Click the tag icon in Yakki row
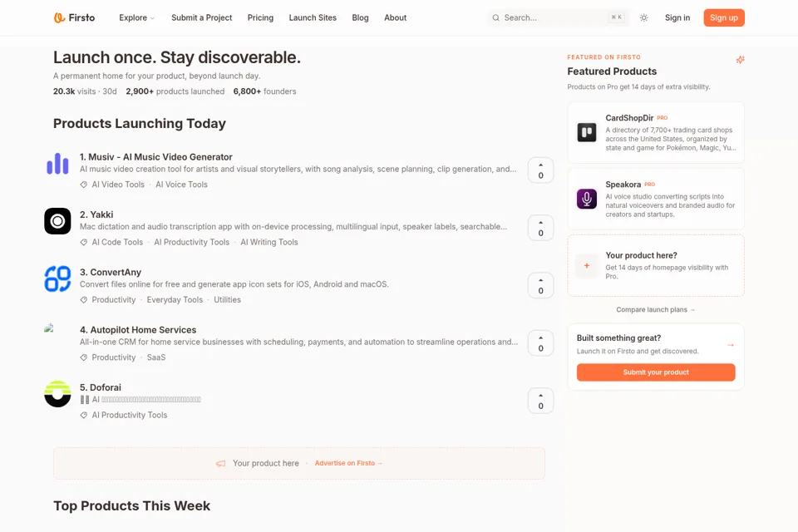 coord(83,243)
